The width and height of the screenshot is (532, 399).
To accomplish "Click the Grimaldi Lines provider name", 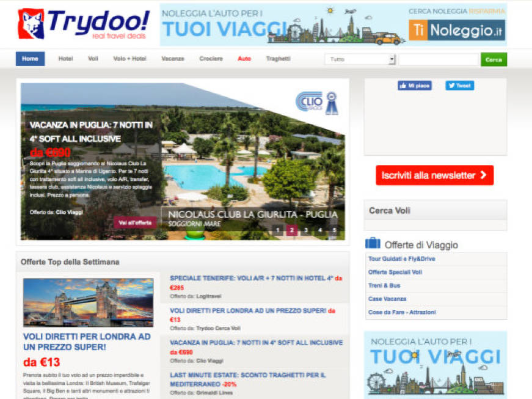I will (x=214, y=393).
